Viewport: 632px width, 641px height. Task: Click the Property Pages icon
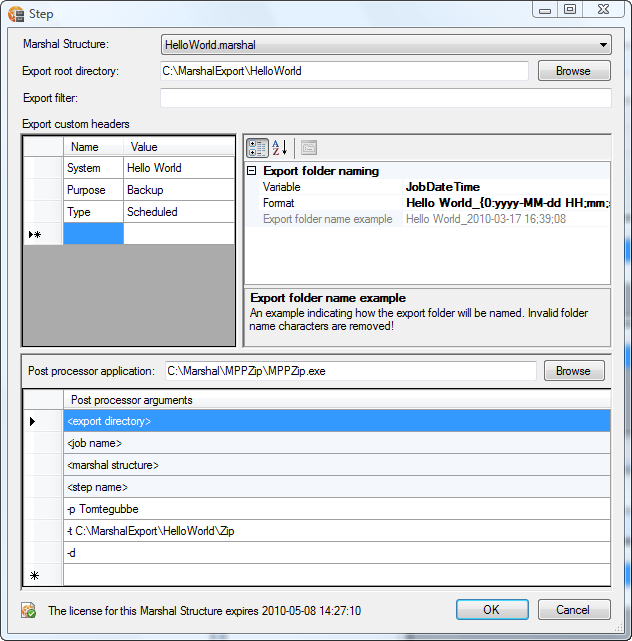point(309,148)
